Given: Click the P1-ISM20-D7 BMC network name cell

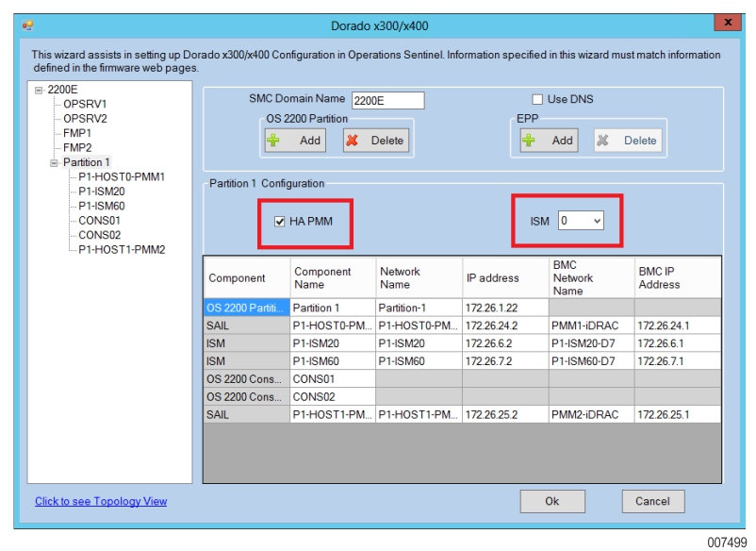Looking at the screenshot, I should coord(592,343).
